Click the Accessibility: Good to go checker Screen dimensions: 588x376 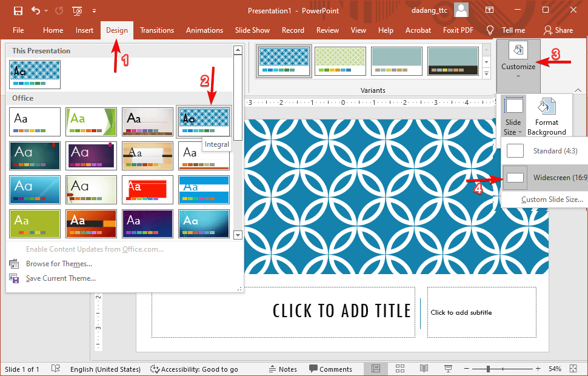(194, 369)
